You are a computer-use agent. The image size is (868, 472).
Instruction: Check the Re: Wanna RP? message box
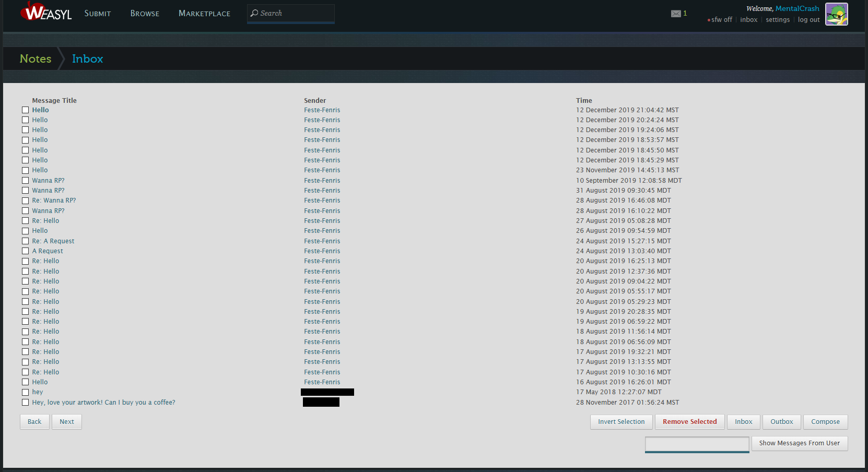point(25,200)
